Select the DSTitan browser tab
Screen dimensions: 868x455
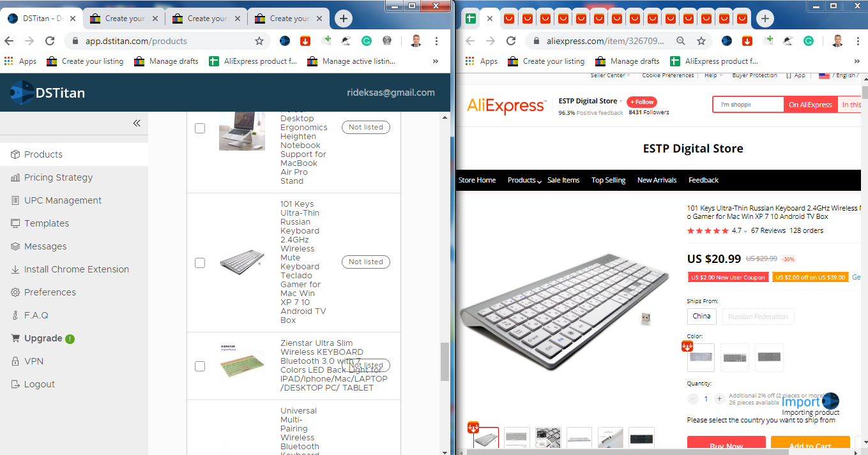[x=40, y=19]
